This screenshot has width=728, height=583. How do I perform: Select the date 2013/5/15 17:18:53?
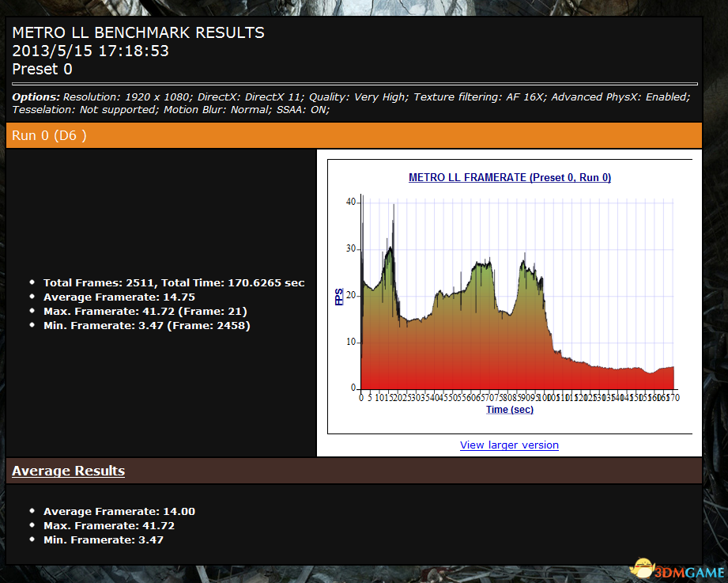91,51
